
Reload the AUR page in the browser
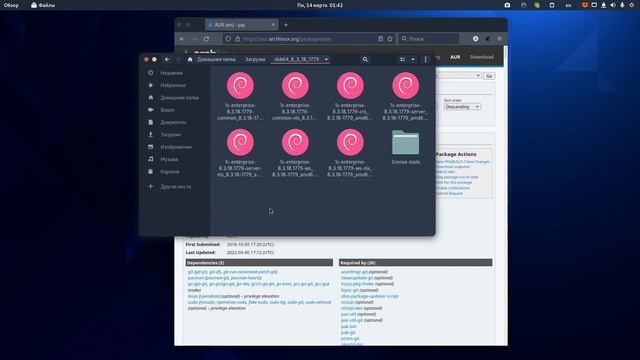click(x=207, y=39)
